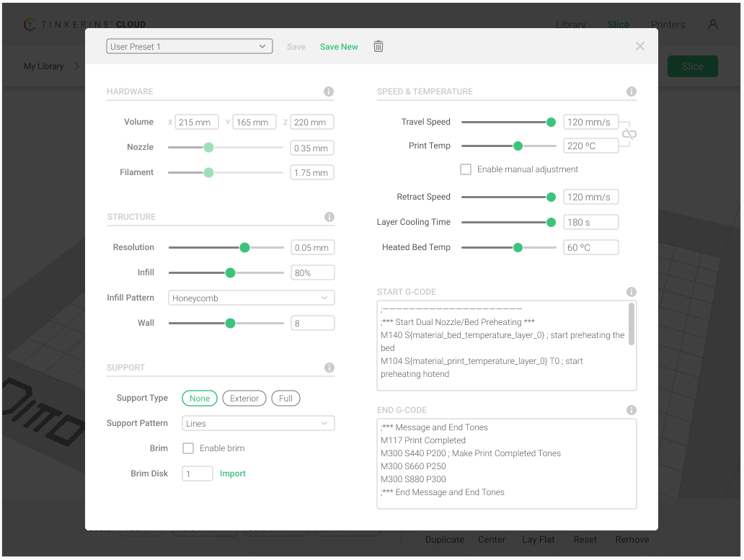Screen dimensions: 744x560
Task: Click the Brim Disk value field
Action: (x=198, y=474)
